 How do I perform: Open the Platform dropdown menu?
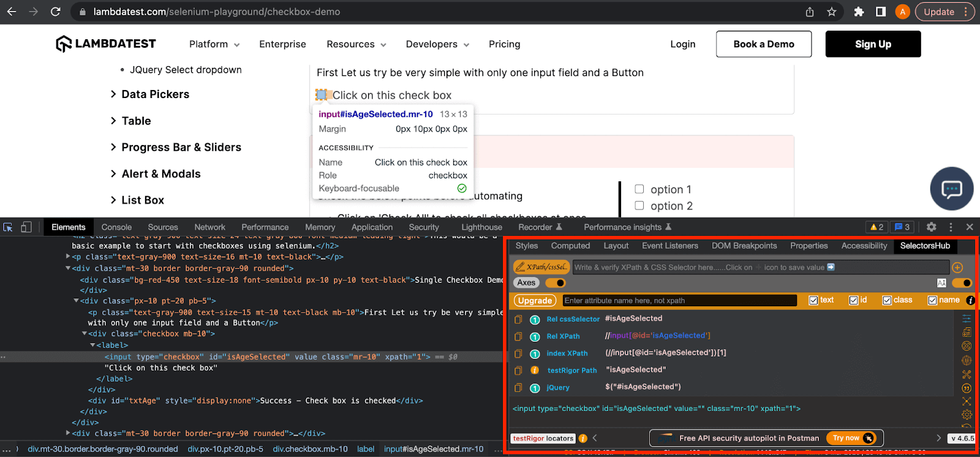pos(214,44)
